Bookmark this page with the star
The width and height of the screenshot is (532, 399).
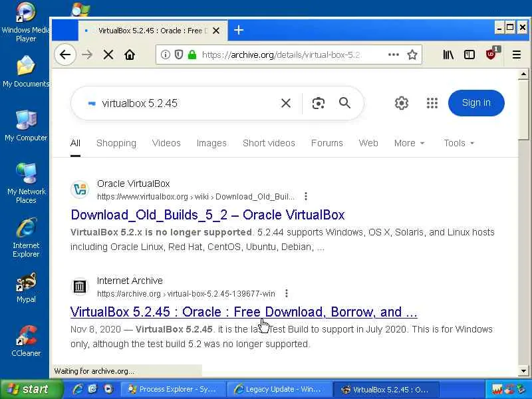412,55
